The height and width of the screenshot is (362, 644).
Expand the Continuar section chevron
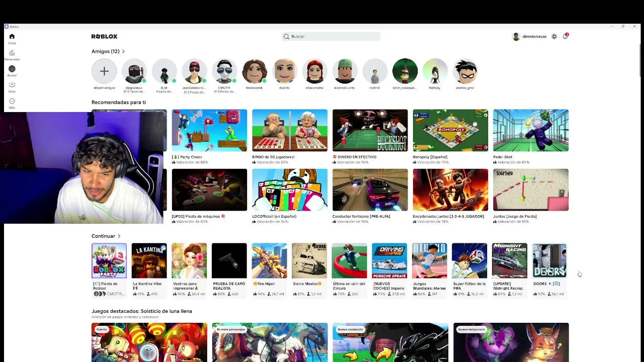coord(119,236)
